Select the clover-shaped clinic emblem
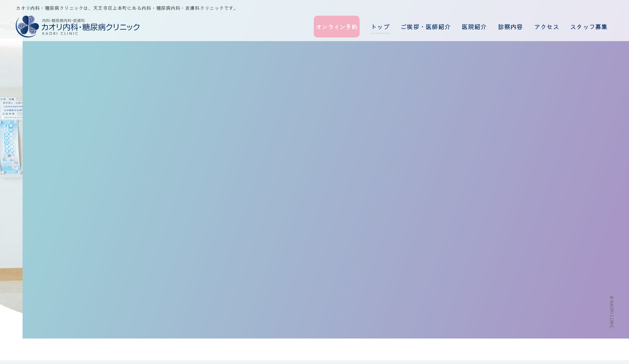The image size is (629, 364). pyautogui.click(x=27, y=26)
